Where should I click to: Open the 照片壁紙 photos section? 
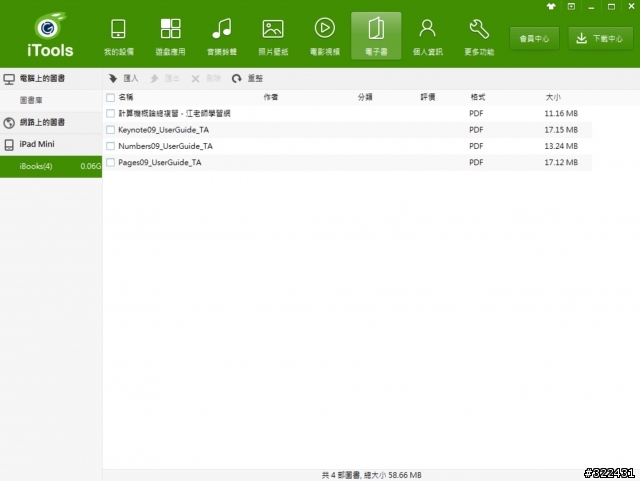pos(273,37)
